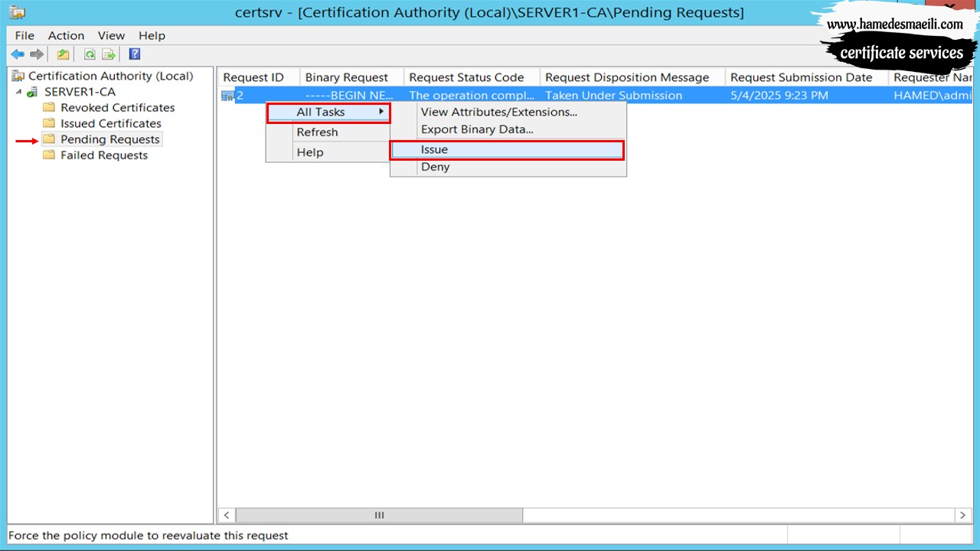Select the SERVER1-CA tree label
This screenshot has width=980, height=551.
pyautogui.click(x=80, y=92)
